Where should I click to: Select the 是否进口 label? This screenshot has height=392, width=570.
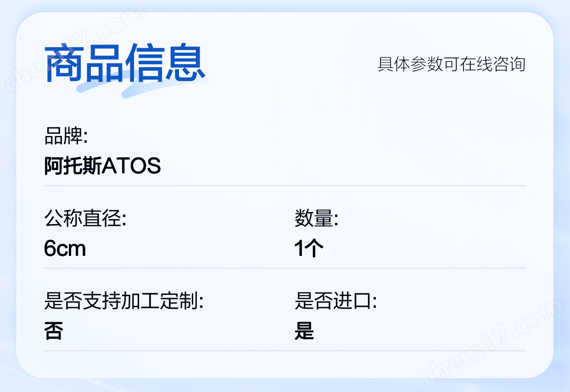pyautogui.click(x=335, y=301)
